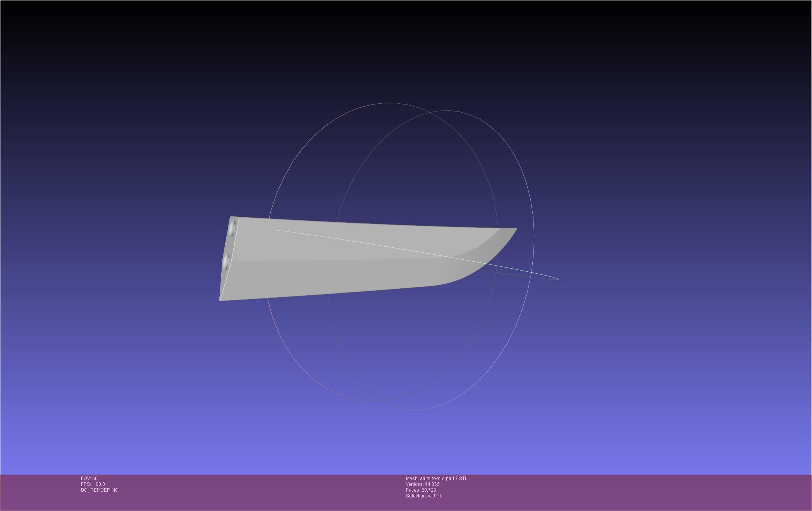Click the Vertices: 14,365 info line
The width and height of the screenshot is (812, 511).
pos(423,484)
